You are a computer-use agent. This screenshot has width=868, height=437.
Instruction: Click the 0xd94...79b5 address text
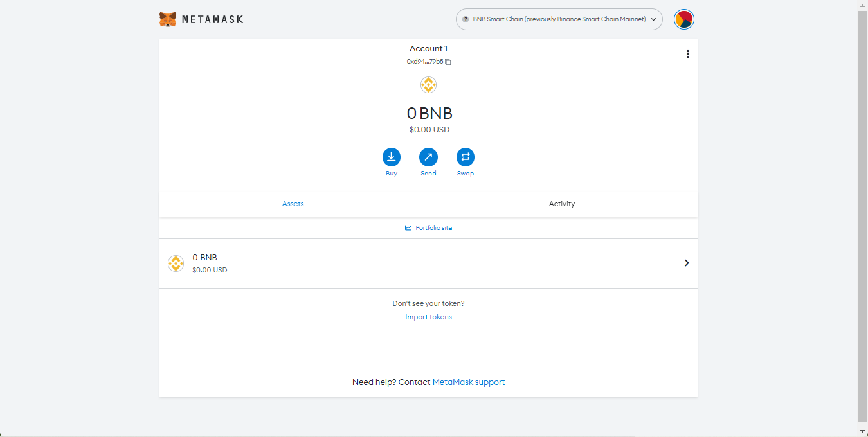424,62
